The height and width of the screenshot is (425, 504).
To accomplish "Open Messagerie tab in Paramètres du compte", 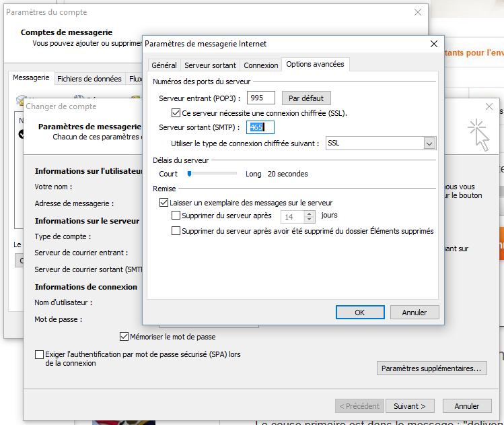I will coord(31,78).
